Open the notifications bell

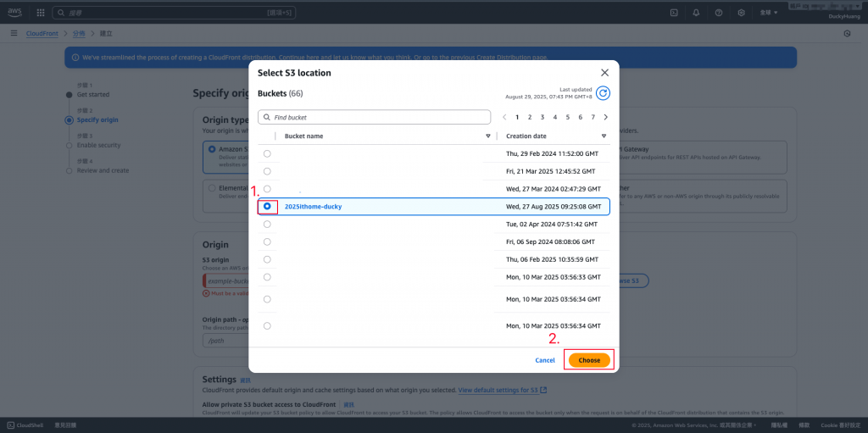click(696, 12)
